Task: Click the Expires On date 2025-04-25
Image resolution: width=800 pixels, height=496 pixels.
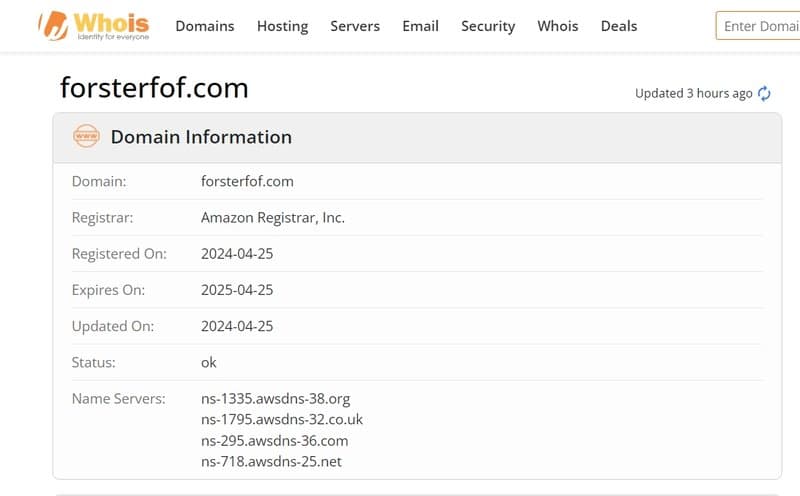Action: click(x=237, y=290)
